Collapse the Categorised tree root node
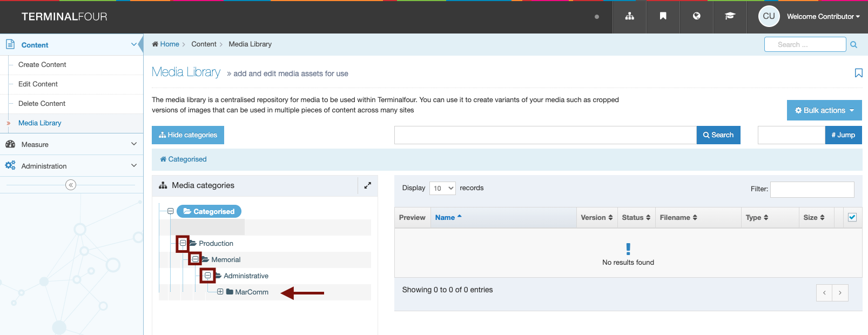 tap(171, 211)
